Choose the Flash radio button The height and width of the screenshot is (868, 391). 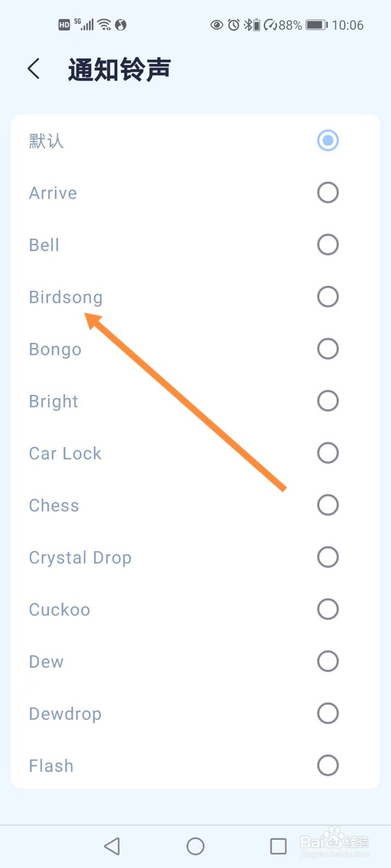click(328, 765)
